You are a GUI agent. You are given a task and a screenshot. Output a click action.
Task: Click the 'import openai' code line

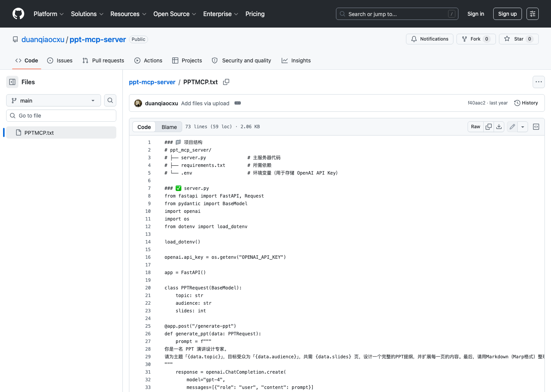(183, 211)
